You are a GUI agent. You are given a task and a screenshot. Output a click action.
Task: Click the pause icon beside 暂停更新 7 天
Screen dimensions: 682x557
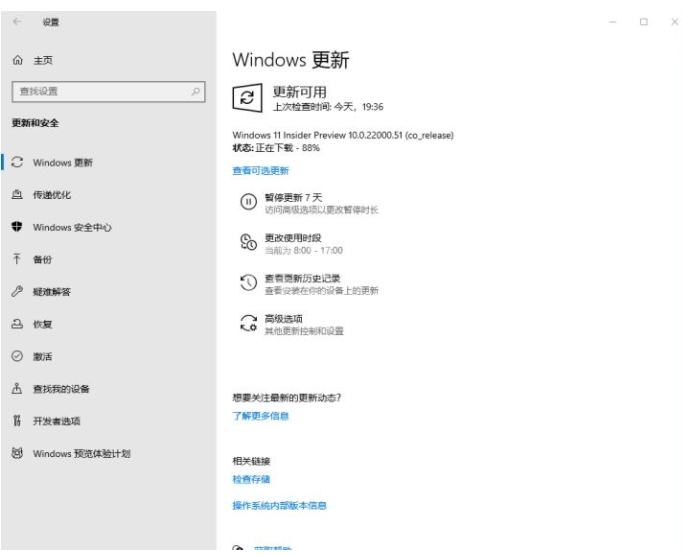(x=248, y=202)
